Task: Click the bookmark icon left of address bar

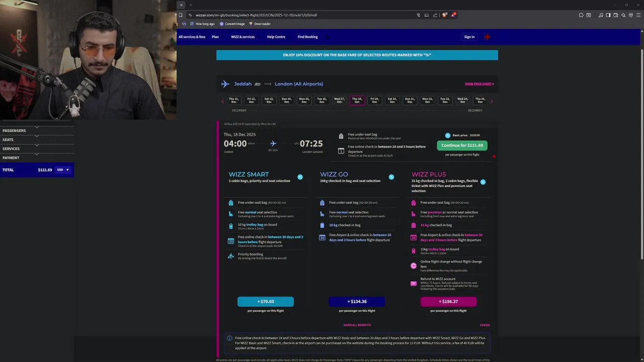Action: 181,15
